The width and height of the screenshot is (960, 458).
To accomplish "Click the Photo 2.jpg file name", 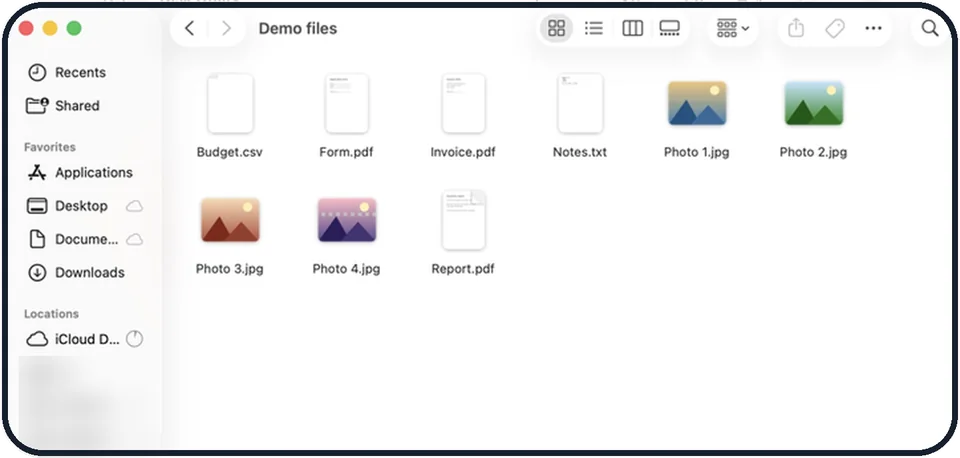I will pyautogui.click(x=814, y=152).
